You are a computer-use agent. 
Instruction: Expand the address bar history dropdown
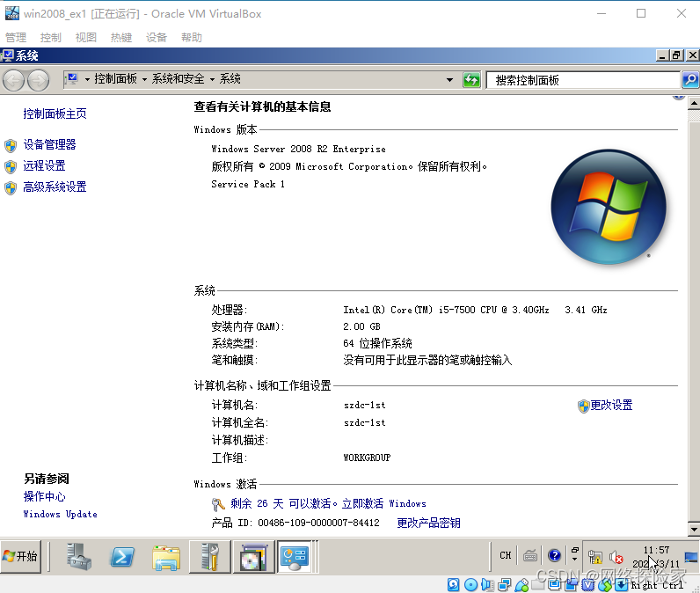[449, 80]
